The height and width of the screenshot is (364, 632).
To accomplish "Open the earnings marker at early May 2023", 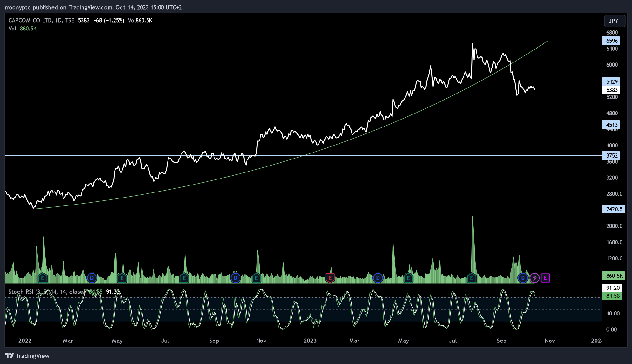I will [x=408, y=278].
